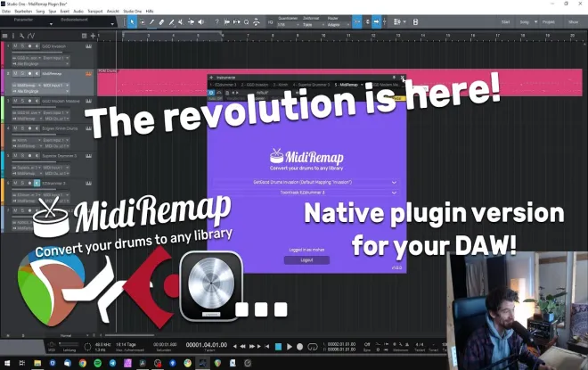Click the add track plus icon
The height and width of the screenshot is (370, 588).
coord(93,36)
